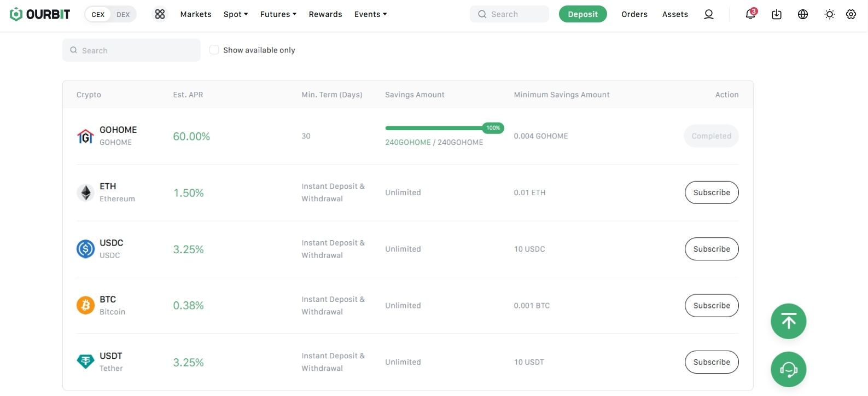Click the 60.00% APR value
The height and width of the screenshot is (396, 868).
[x=191, y=136]
